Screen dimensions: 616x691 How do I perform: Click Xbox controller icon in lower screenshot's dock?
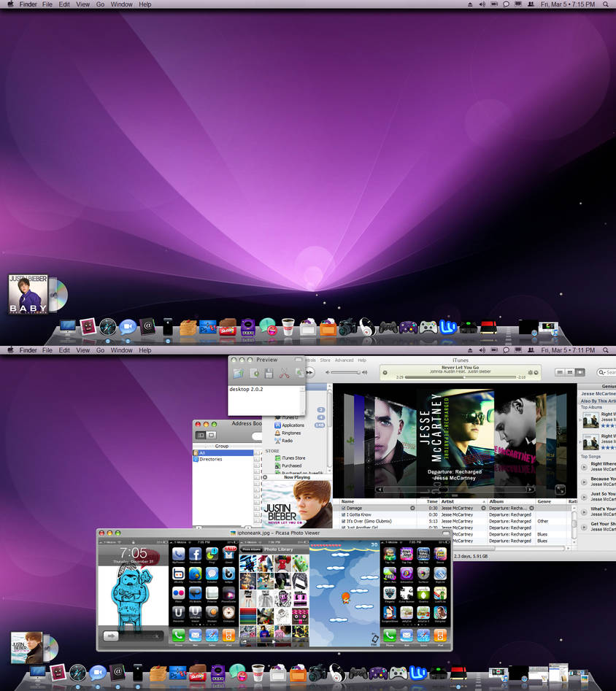point(398,673)
